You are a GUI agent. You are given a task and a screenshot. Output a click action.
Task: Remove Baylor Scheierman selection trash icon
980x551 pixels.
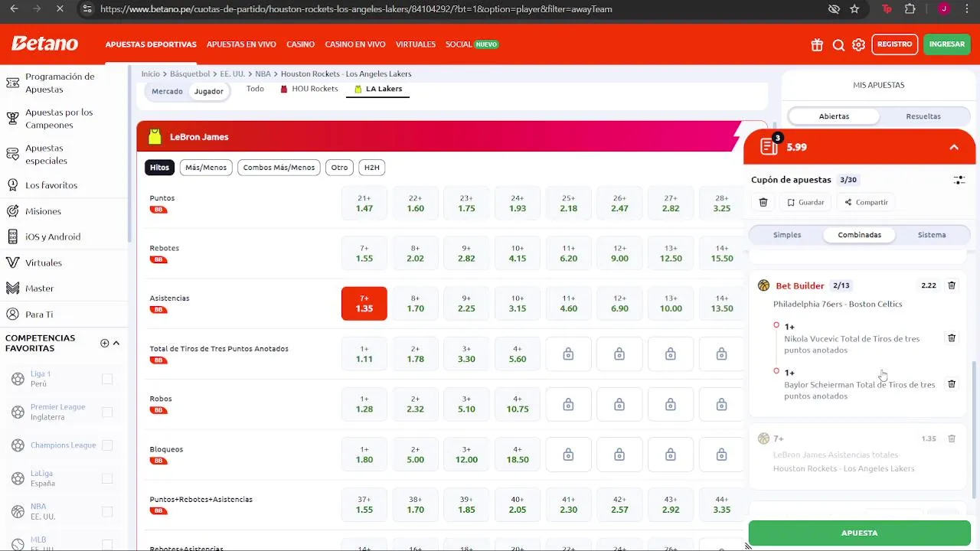(x=952, y=384)
